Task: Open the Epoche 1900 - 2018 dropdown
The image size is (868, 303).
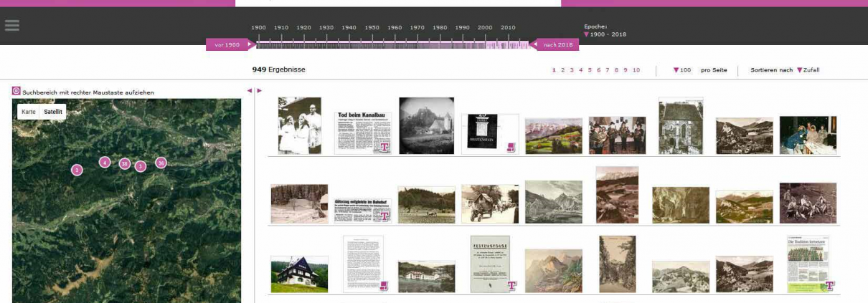Action: click(x=604, y=34)
